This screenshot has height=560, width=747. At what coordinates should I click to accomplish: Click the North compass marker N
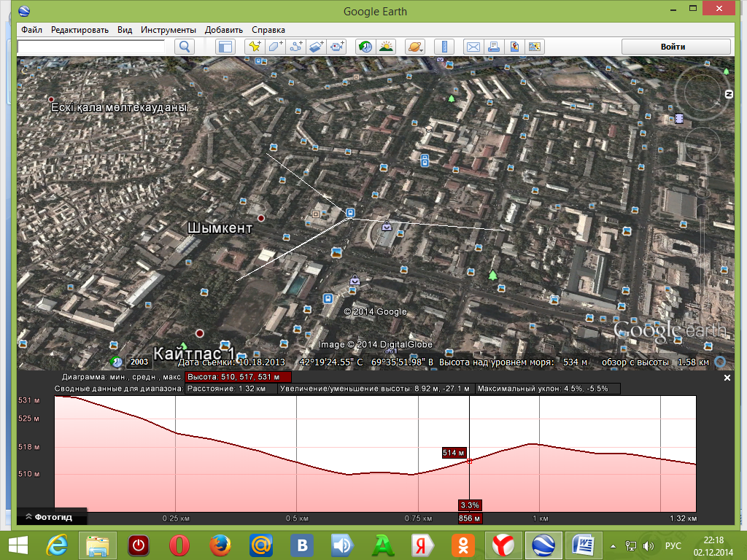(x=729, y=94)
